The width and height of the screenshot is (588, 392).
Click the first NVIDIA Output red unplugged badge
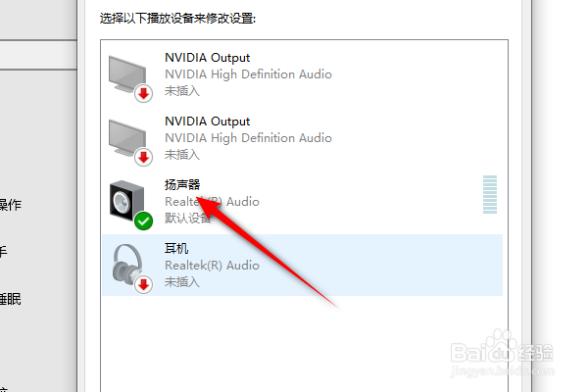(144, 93)
